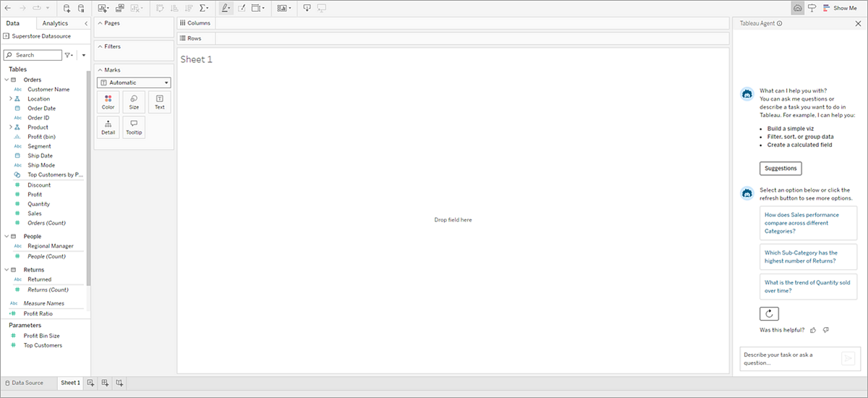
Task: Click the Size button on Marks card
Action: (x=134, y=101)
